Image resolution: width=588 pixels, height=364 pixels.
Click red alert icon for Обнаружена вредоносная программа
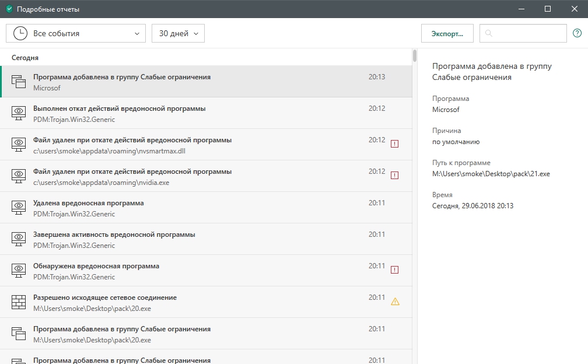[394, 269]
